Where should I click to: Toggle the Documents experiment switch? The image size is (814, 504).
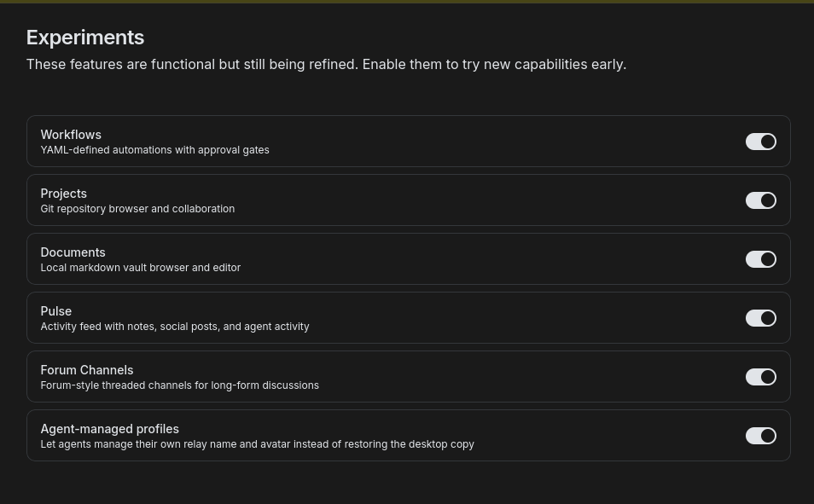pos(760,259)
